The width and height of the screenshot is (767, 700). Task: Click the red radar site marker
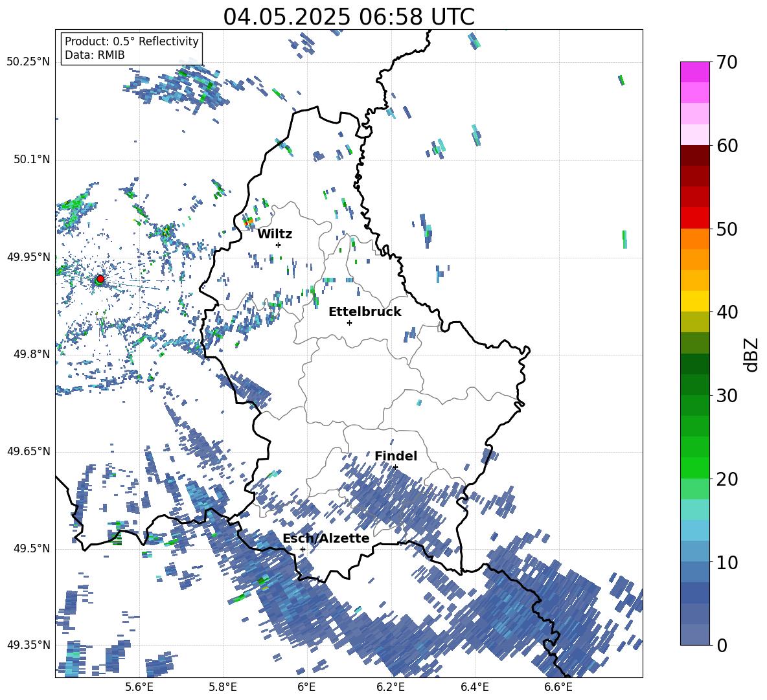(x=100, y=279)
